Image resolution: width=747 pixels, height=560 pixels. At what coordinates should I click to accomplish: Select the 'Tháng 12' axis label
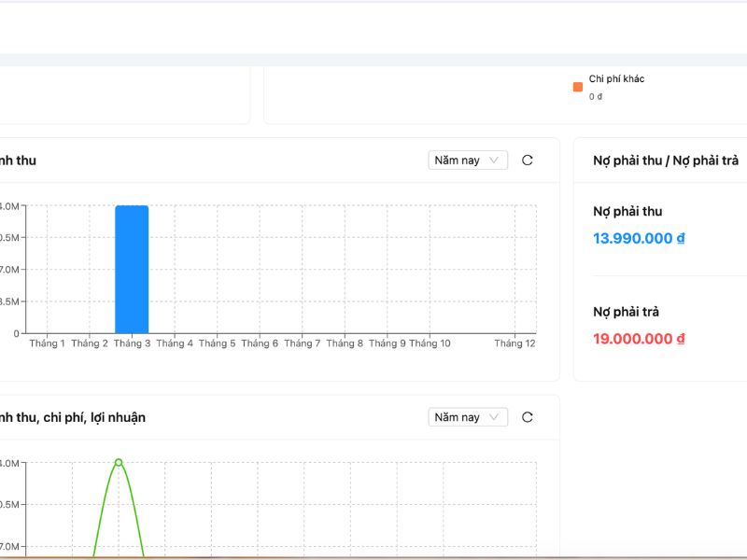pos(514,343)
